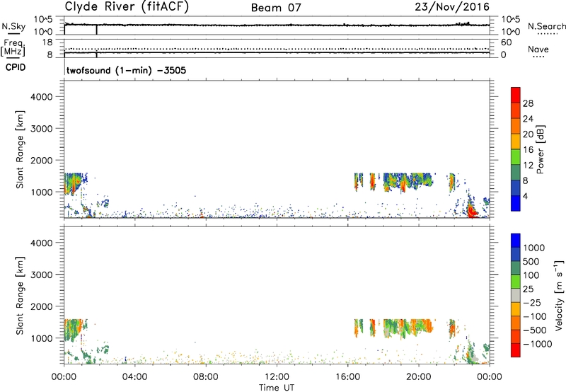This screenshot has height=392, width=566.
Task: Click the "100" value on Velocity colorbar
Action: (x=531, y=275)
